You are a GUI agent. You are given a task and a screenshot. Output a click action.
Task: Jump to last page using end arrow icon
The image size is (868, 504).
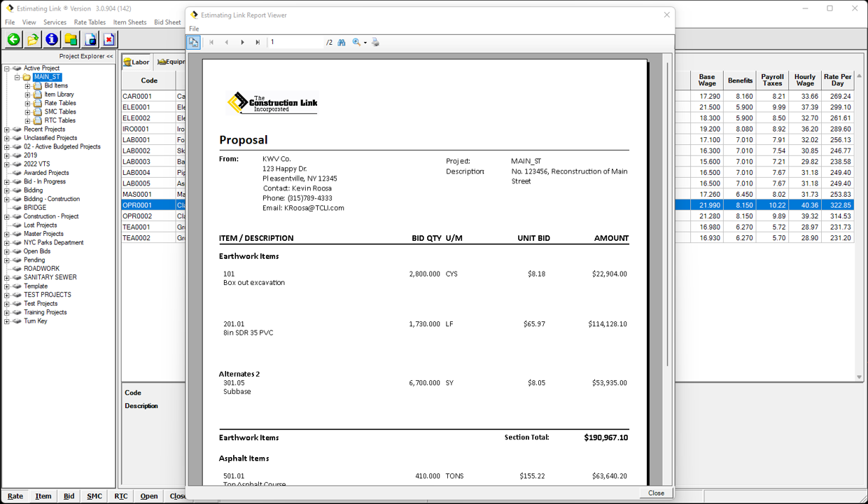coord(258,42)
